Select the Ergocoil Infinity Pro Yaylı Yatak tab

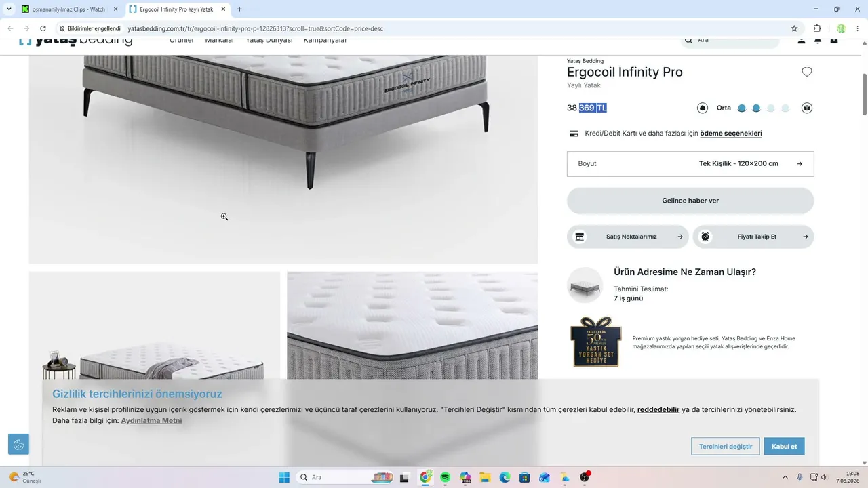[x=176, y=9]
